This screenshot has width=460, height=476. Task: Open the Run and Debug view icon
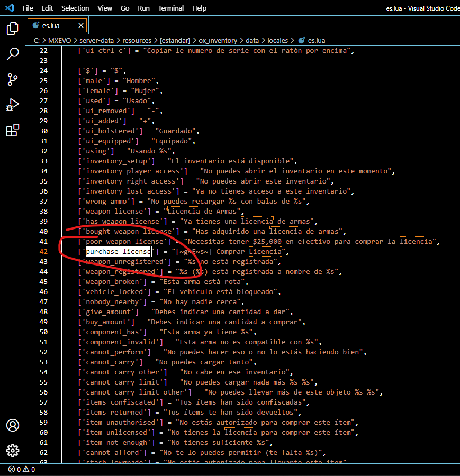(13, 105)
